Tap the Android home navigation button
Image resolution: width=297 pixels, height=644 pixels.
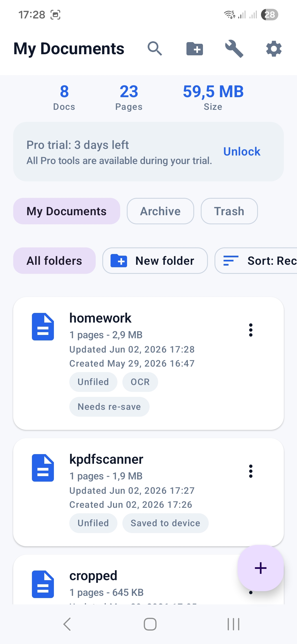[x=150, y=624]
